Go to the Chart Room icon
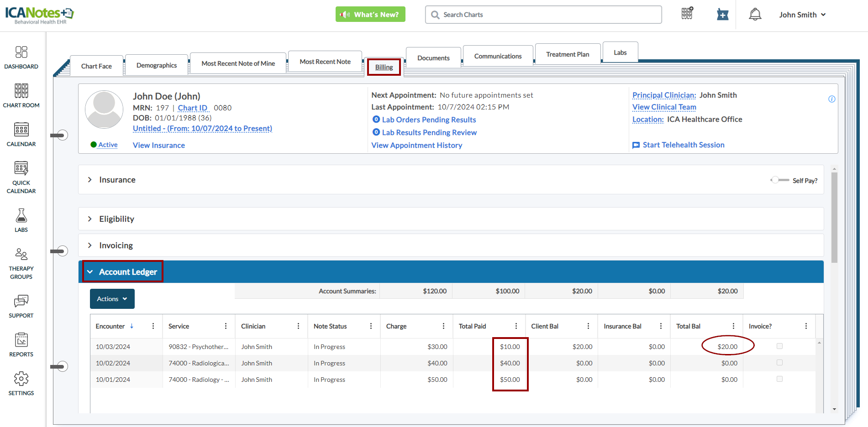This screenshot has width=868, height=427. click(21, 95)
